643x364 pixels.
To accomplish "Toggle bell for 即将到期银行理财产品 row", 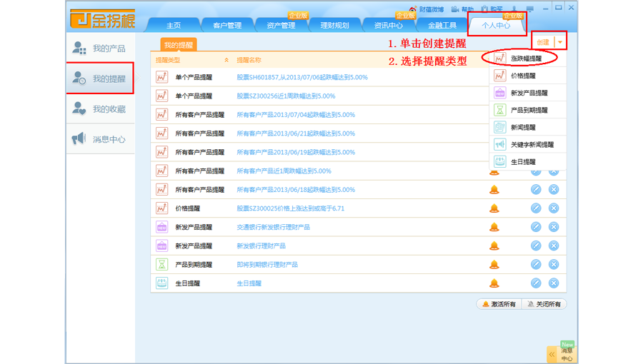I will click(494, 265).
